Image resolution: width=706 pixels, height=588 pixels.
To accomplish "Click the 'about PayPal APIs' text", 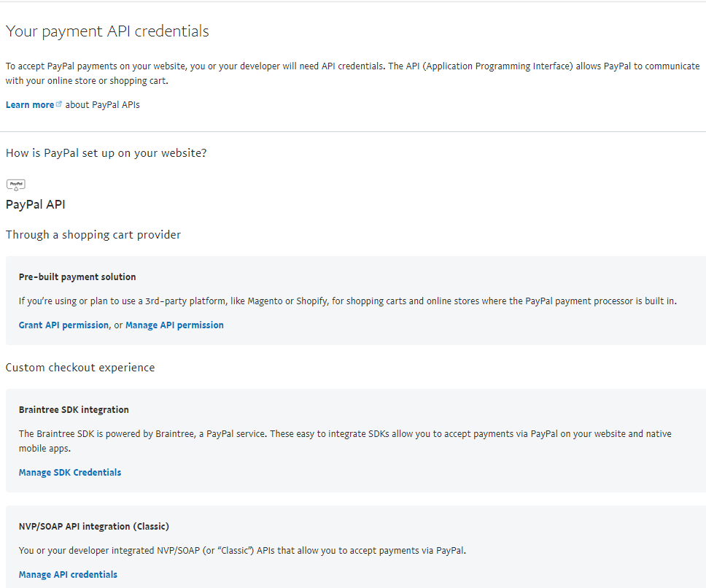I will pos(102,105).
